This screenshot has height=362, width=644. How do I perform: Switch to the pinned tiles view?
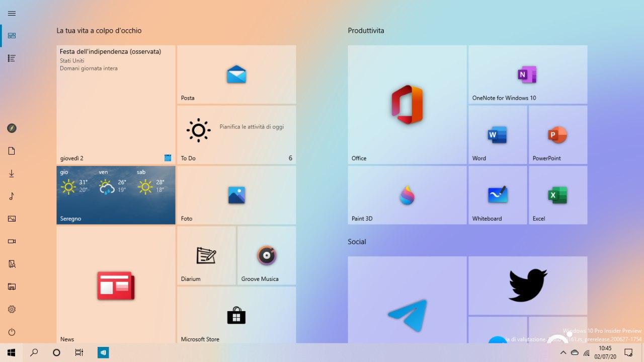click(x=12, y=36)
